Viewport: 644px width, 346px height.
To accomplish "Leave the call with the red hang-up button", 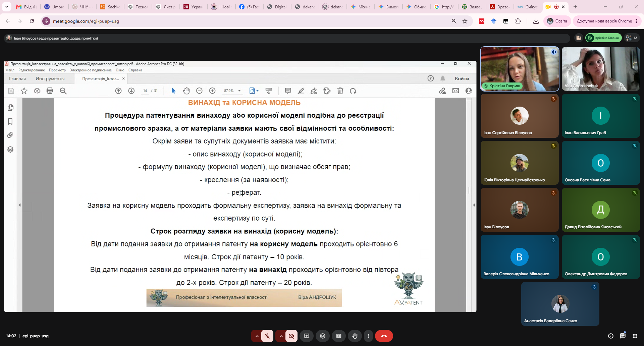I will (x=384, y=336).
